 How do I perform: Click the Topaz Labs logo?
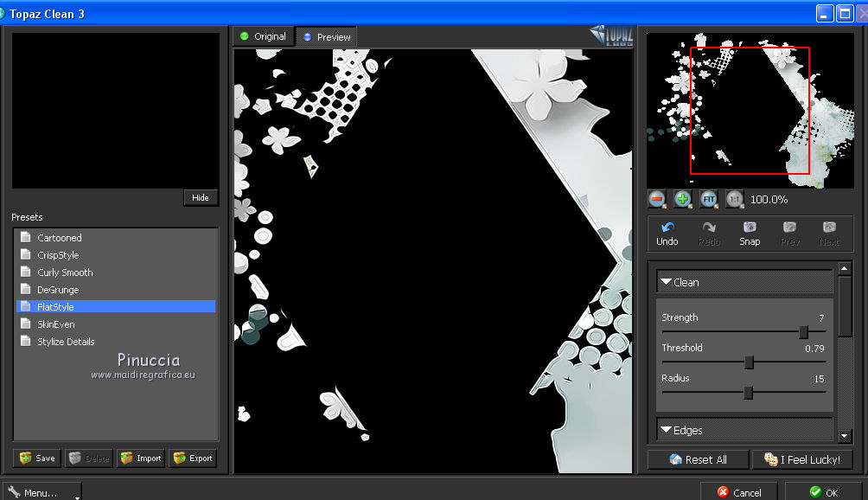611,35
